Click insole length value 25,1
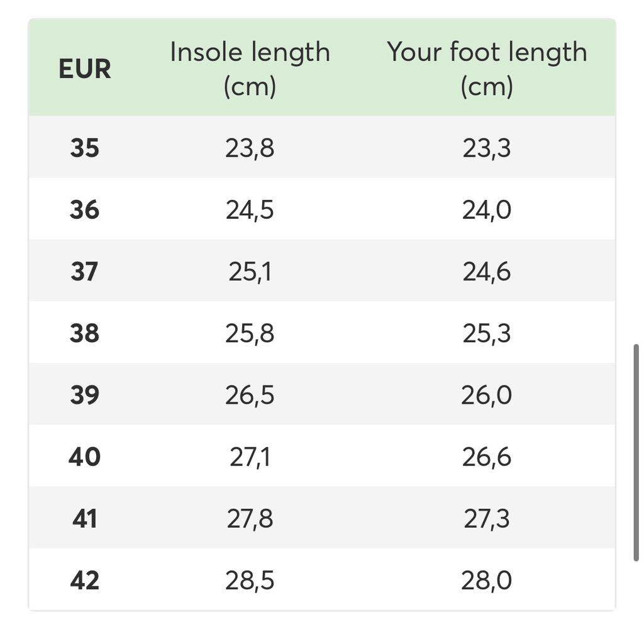644x644 pixels. [250, 272]
